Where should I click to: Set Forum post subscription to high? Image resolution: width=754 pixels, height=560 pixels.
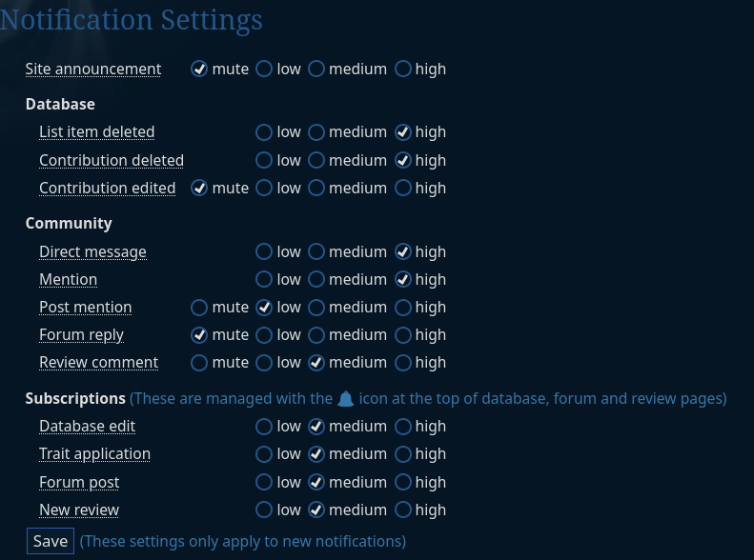tap(403, 482)
